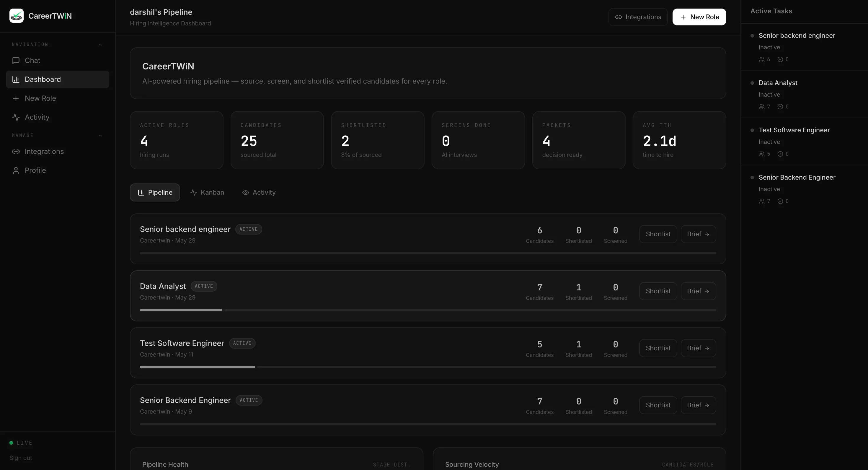Click the CareerTWiN logo icon
The image size is (868, 470).
click(16, 16)
